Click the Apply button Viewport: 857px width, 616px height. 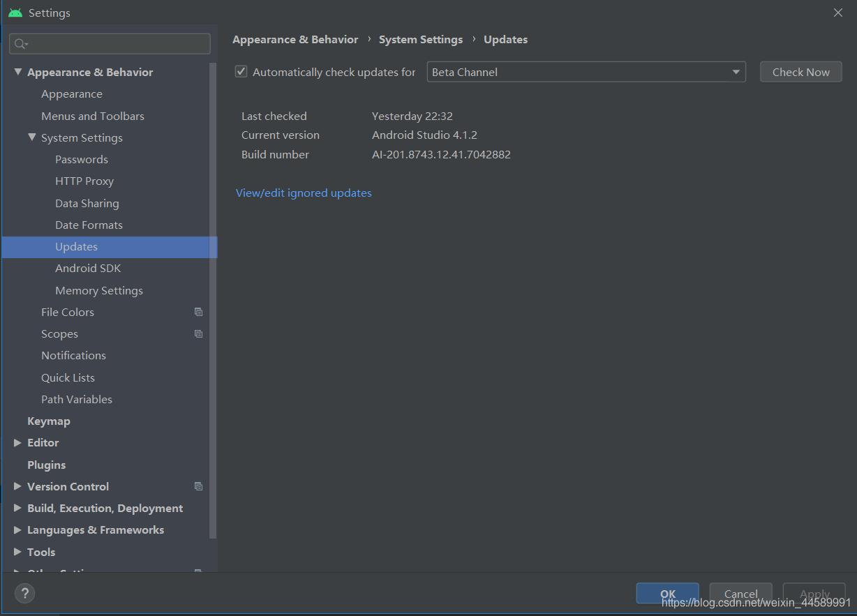(x=814, y=594)
